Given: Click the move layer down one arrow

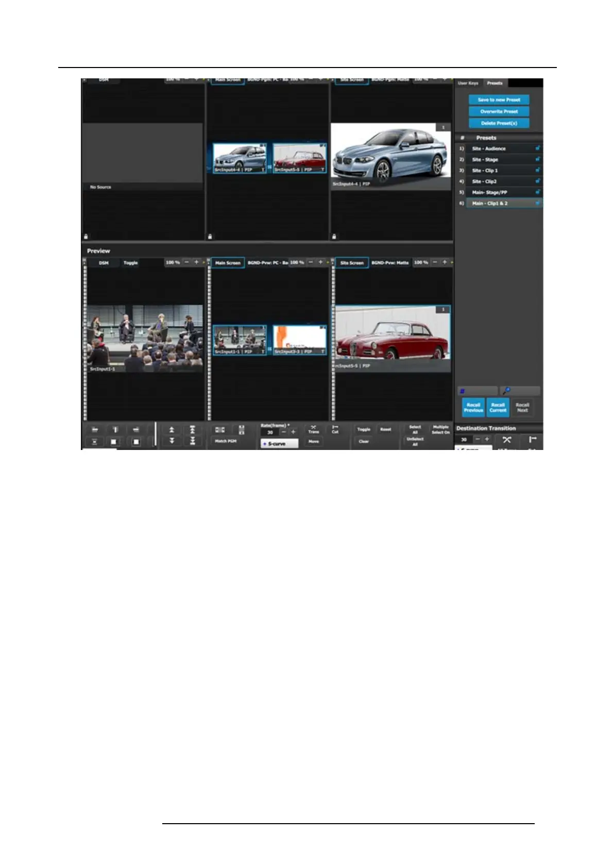Looking at the screenshot, I should pos(172,441).
